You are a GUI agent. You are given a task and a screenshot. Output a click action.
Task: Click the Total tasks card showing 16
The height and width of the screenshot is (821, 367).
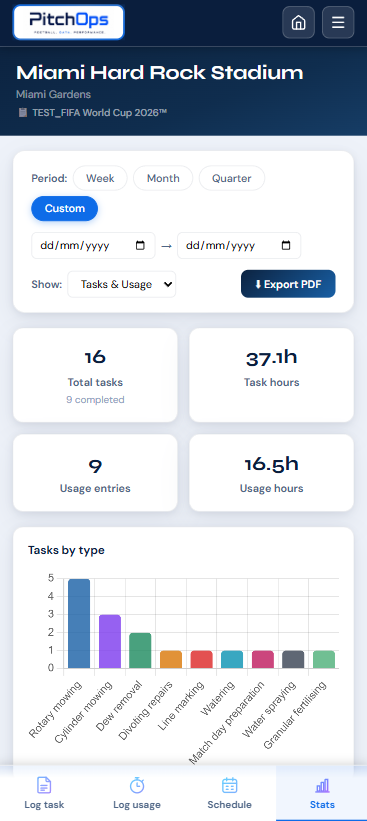pyautogui.click(x=95, y=375)
